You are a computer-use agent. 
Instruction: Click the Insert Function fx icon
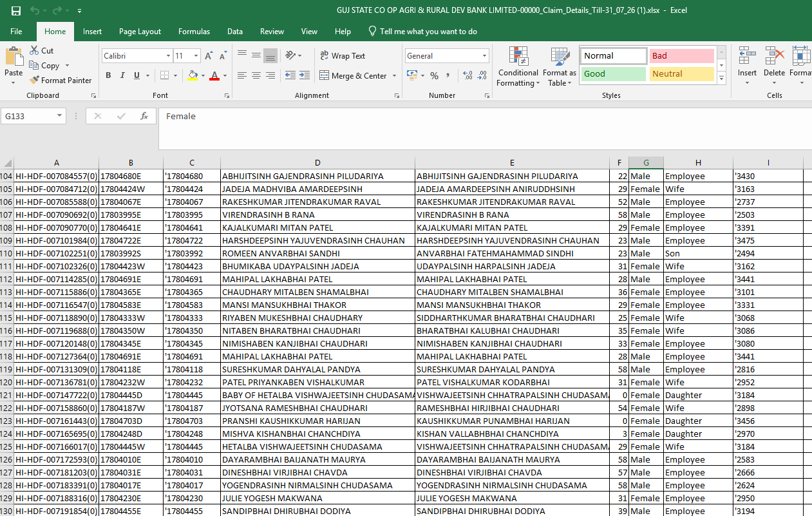coord(144,116)
